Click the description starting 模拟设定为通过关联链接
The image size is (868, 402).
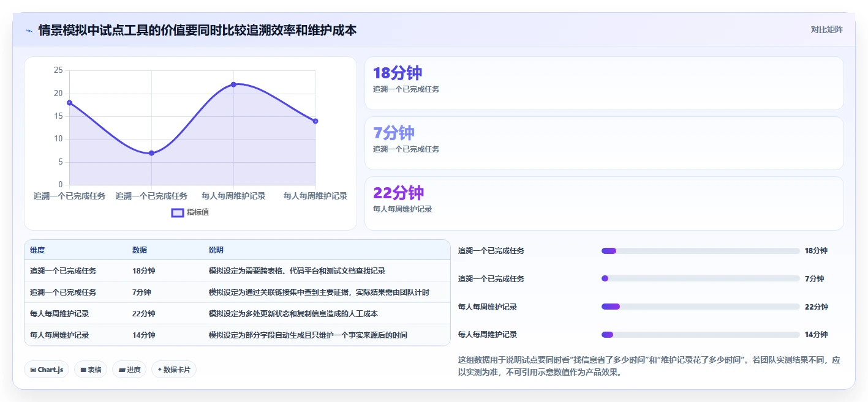[x=319, y=292]
